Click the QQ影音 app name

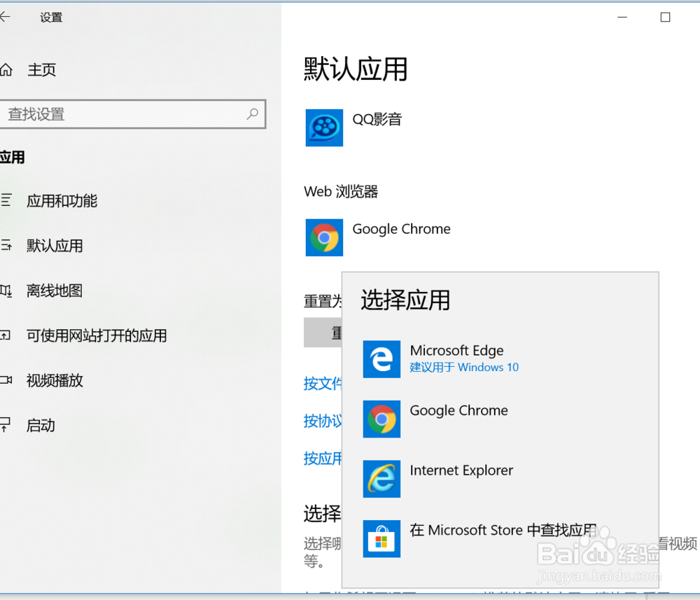(x=377, y=119)
